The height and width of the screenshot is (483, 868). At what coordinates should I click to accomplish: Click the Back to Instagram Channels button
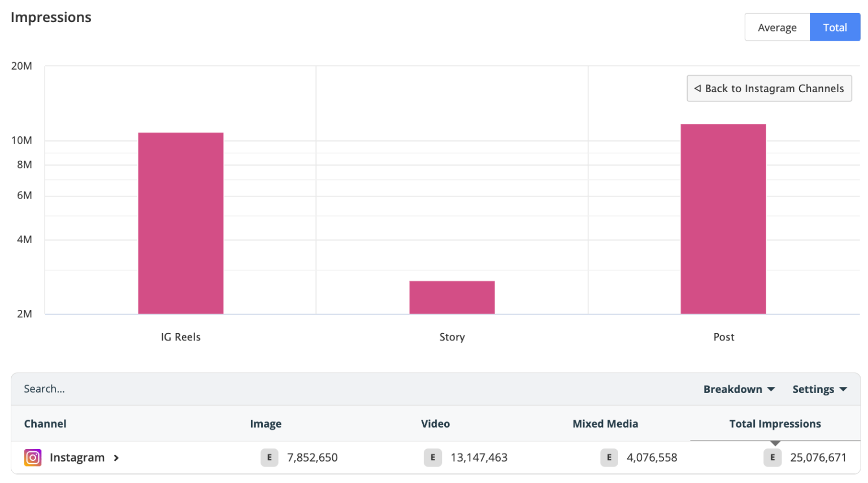[769, 88]
